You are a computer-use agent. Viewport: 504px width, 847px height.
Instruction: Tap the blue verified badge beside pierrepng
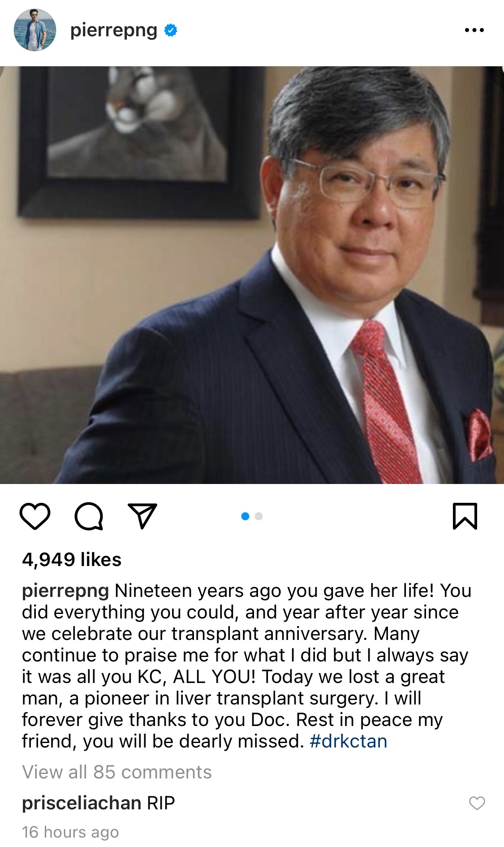pos(171,30)
